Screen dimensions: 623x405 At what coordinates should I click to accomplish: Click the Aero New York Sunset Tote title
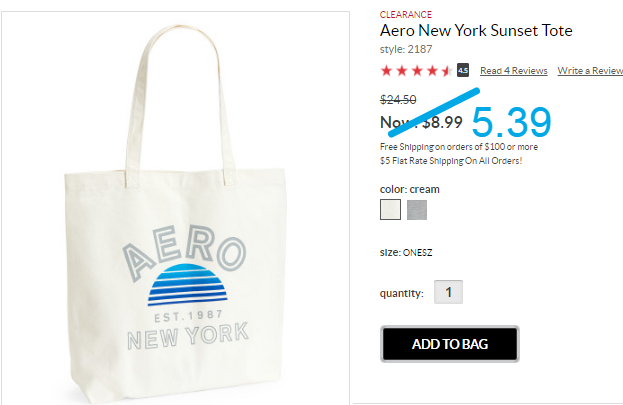(x=476, y=31)
